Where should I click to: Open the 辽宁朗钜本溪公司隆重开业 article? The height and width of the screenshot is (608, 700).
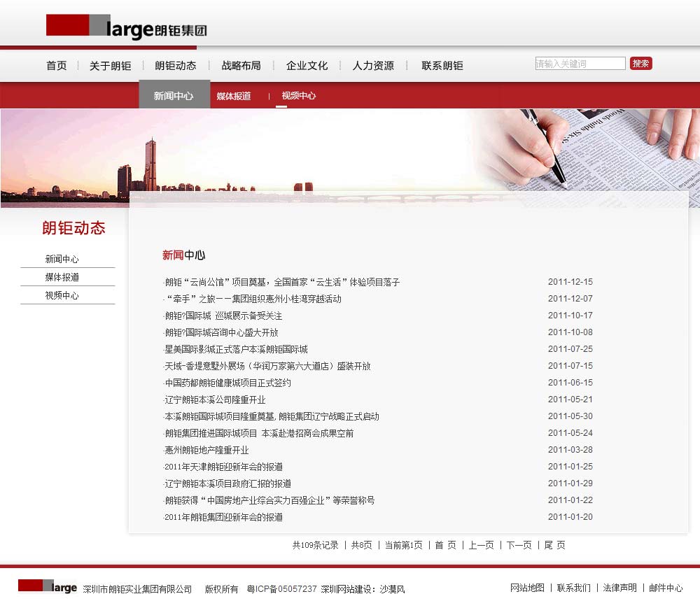[x=215, y=400]
